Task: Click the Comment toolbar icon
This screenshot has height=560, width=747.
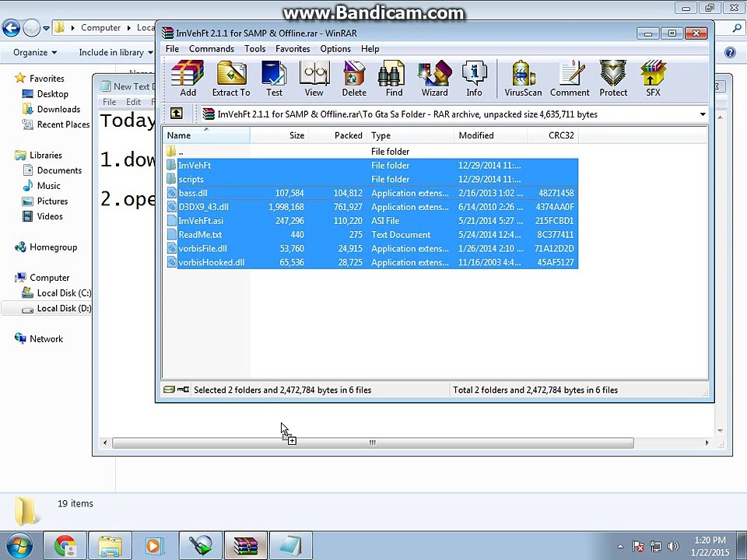Action: [x=570, y=79]
